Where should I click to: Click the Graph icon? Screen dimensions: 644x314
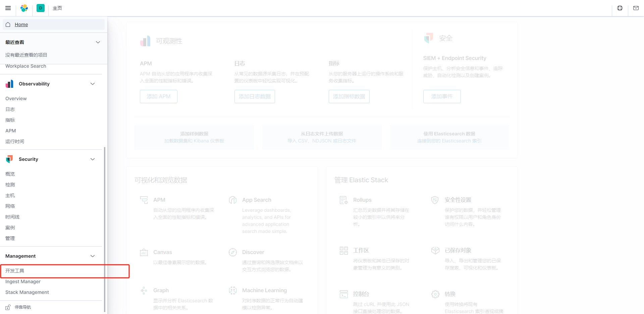[x=144, y=291]
